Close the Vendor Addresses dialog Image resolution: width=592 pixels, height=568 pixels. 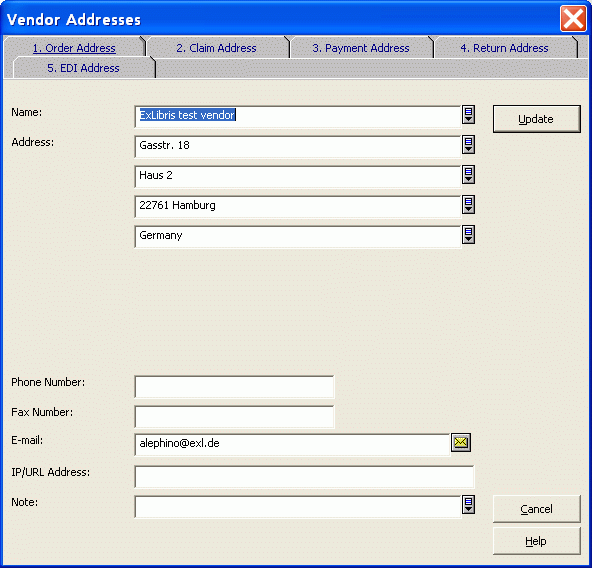coord(573,18)
